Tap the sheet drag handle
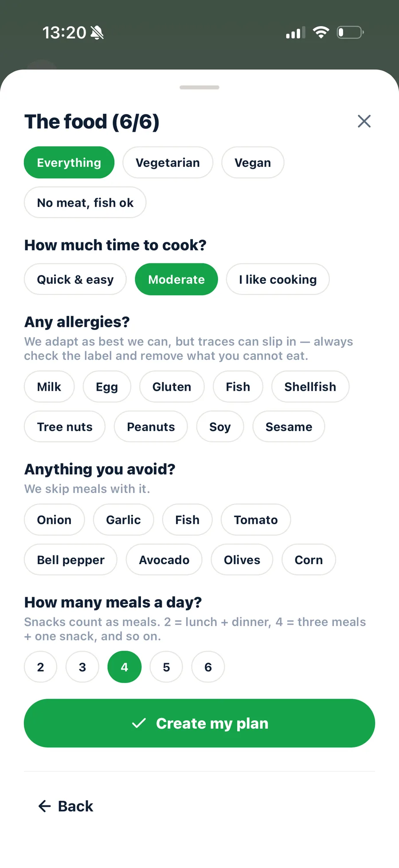The height and width of the screenshot is (868, 399). point(199,87)
